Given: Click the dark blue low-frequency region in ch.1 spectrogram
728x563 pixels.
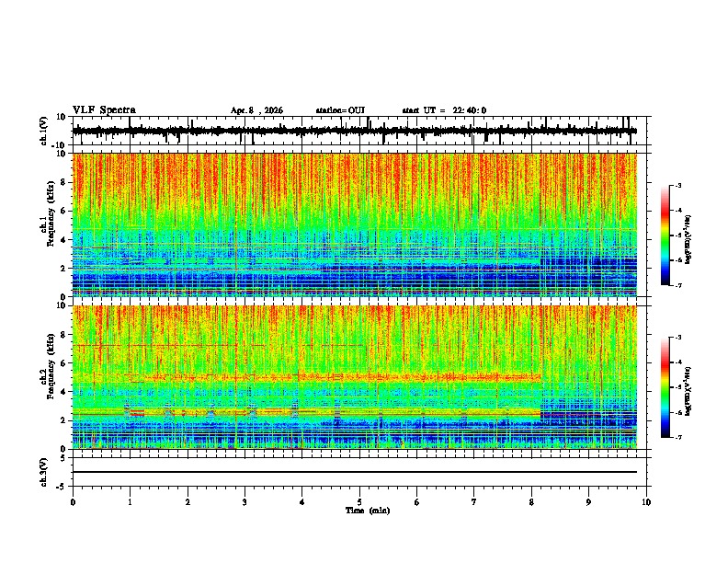Looking at the screenshot, I should (x=353, y=280).
